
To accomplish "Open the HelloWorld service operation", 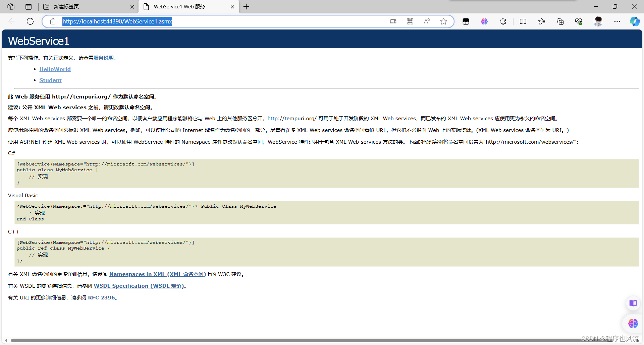I will [55, 69].
